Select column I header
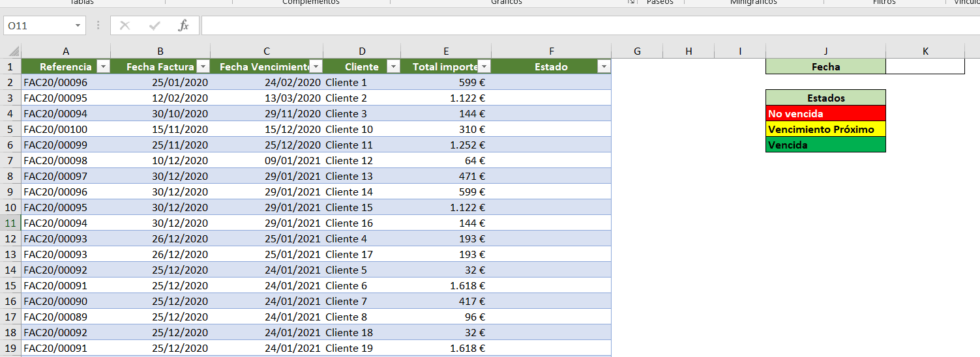The height and width of the screenshot is (357, 980). [x=740, y=51]
